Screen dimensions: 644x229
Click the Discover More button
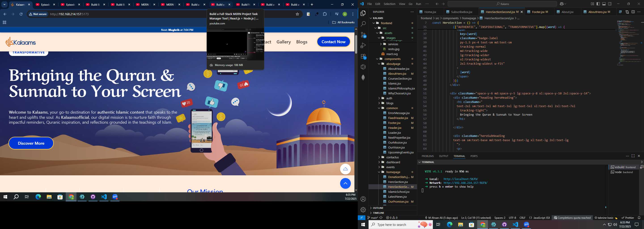pos(31,143)
